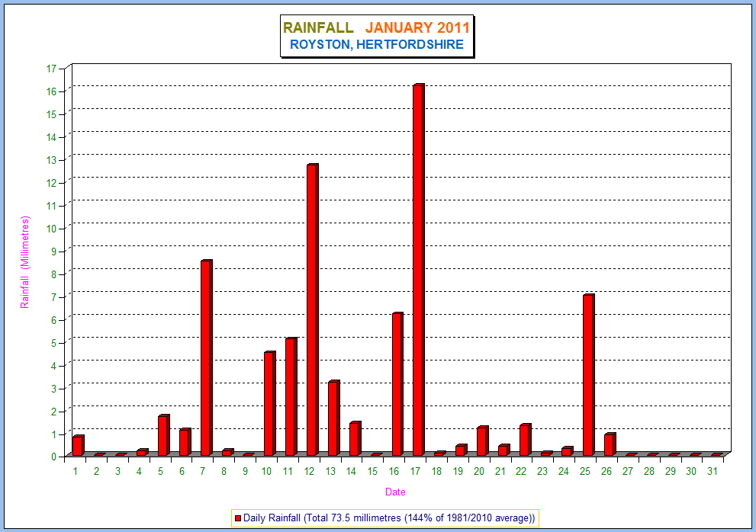Select the tallest bar on date 17
The width and height of the screenshot is (756, 532).
coord(419,270)
